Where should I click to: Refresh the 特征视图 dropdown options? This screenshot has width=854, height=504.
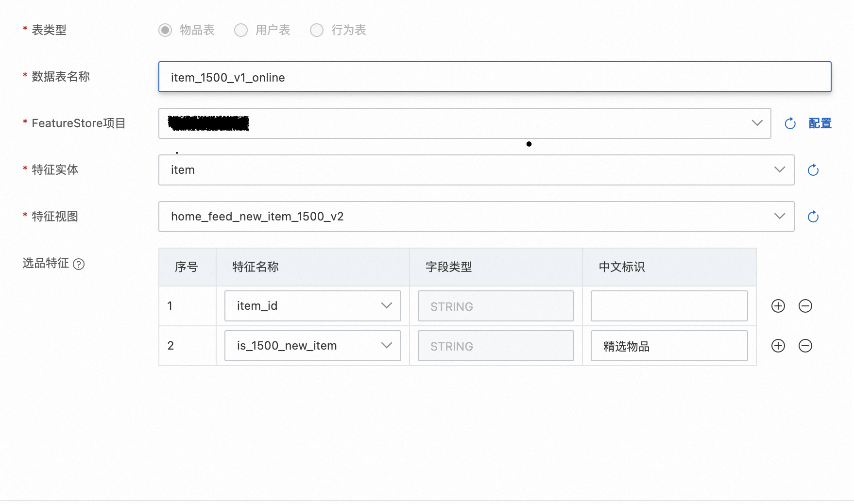813,217
